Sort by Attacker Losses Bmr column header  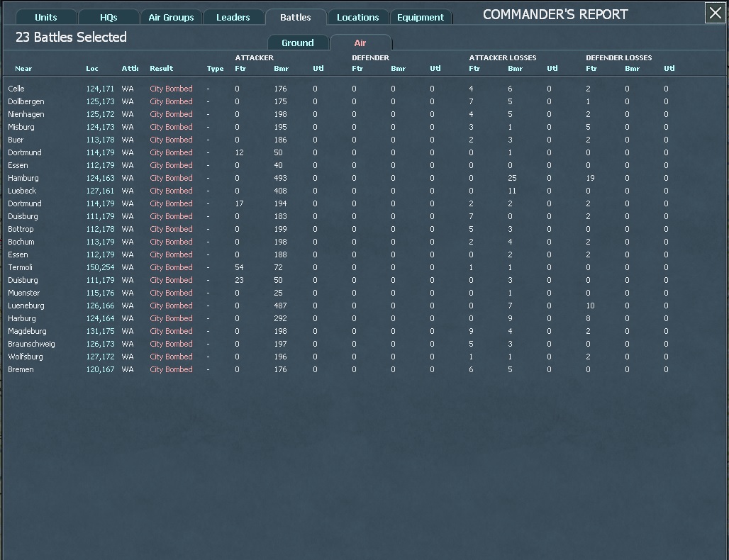515,68
